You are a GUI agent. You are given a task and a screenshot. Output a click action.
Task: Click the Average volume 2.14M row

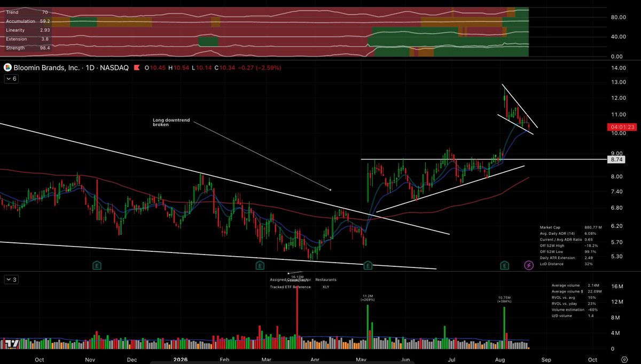(x=576, y=285)
